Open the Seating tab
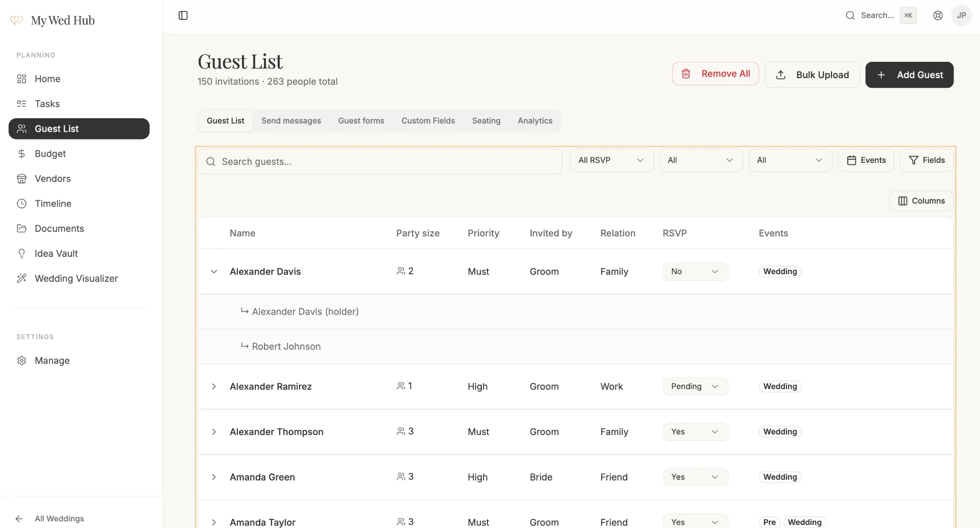980x528 pixels. click(486, 121)
